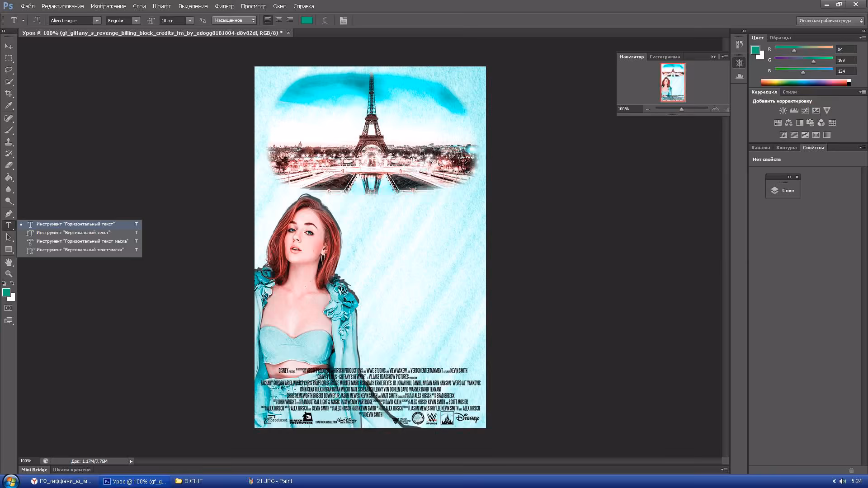The height and width of the screenshot is (488, 868).
Task: Add a Gradient Map adjustment
Action: click(827, 135)
